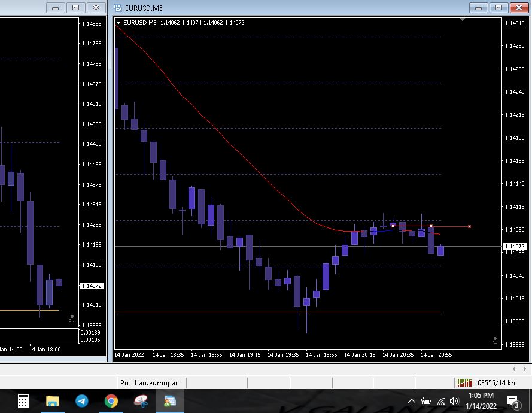
Task: Click the skull icon in the EURUSD M5 chart corner
Action: coord(494,341)
